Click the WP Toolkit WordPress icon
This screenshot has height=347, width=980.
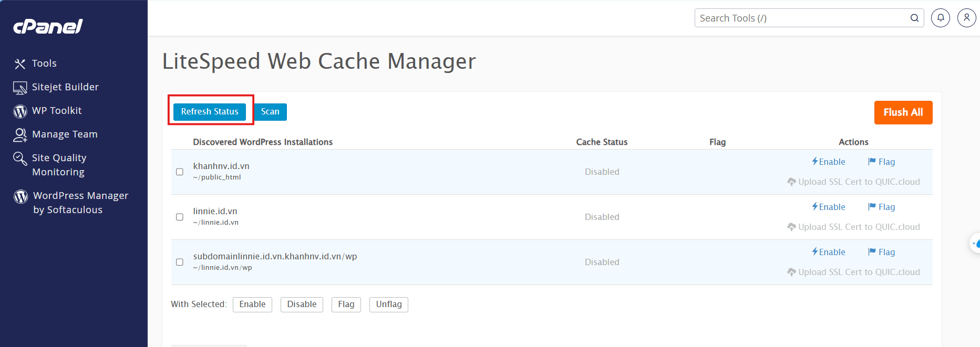click(x=20, y=111)
